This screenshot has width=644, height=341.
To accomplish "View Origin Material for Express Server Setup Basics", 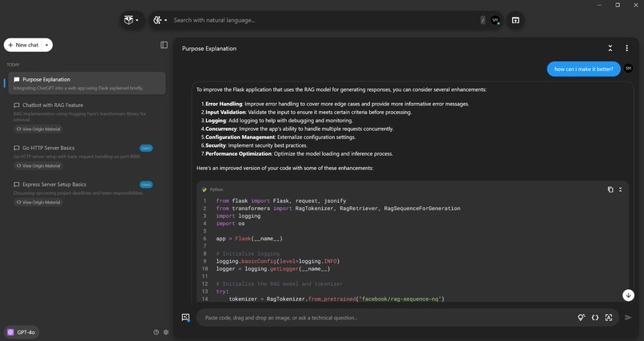I will [38, 202].
